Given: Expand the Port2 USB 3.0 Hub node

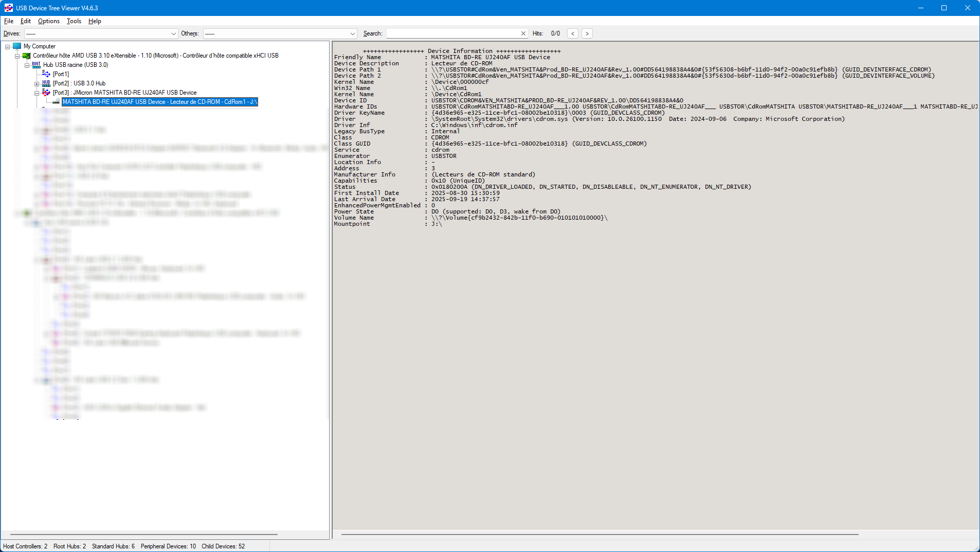Looking at the screenshot, I should click(x=37, y=83).
